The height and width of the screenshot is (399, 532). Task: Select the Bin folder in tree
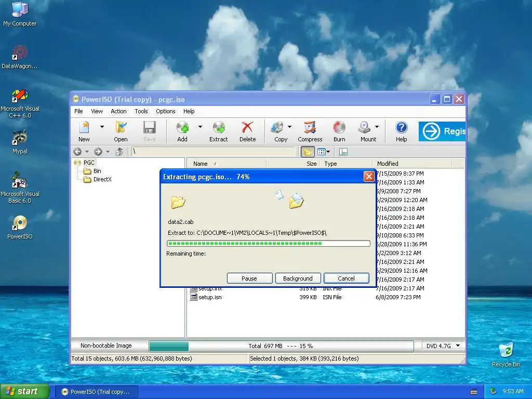(x=97, y=171)
